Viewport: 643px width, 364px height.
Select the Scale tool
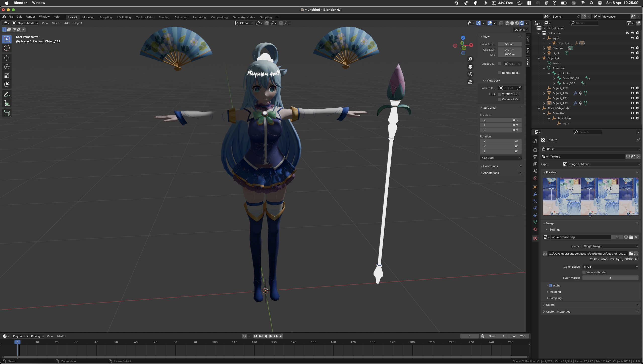click(7, 76)
